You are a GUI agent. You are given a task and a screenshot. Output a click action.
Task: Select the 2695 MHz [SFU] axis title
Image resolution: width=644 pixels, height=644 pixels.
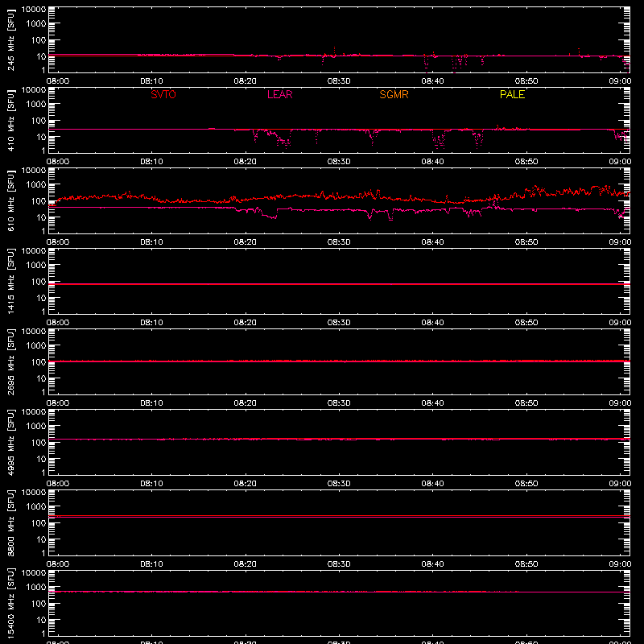pos(10,361)
